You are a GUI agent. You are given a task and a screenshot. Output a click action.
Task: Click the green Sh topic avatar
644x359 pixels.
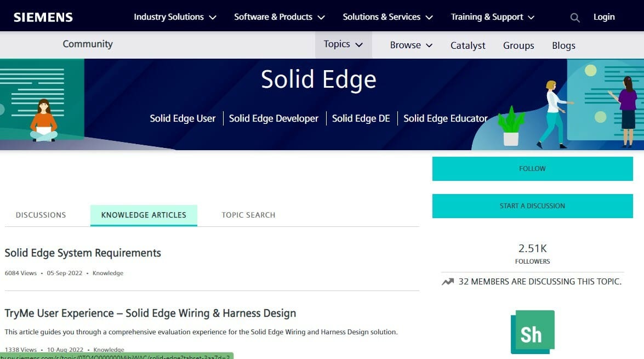[533, 332]
